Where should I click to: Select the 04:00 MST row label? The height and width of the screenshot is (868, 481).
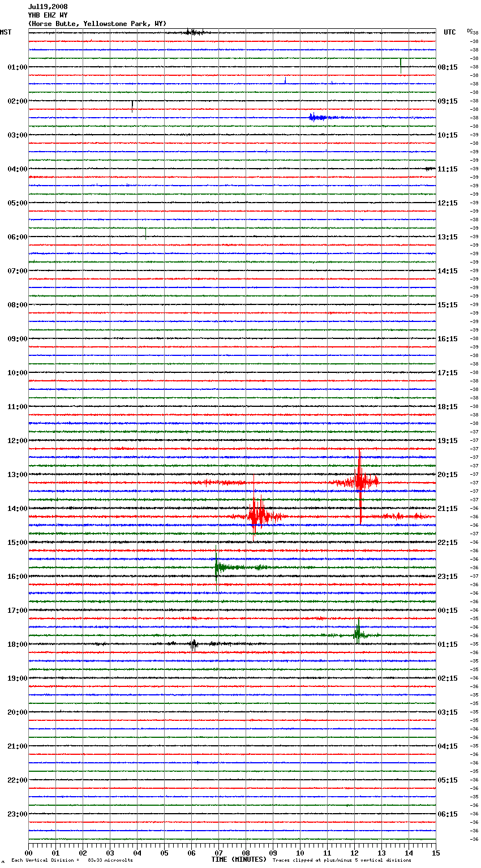pyautogui.click(x=18, y=169)
